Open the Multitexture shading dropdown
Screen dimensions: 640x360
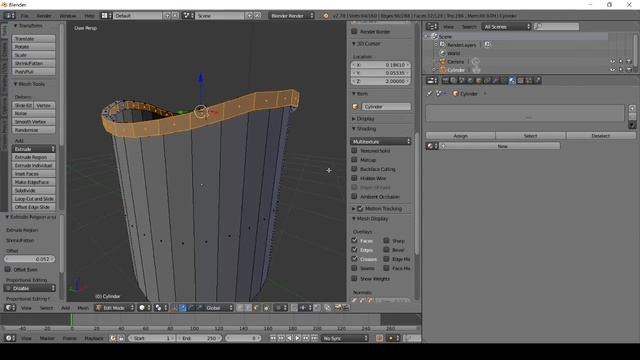coord(380,141)
